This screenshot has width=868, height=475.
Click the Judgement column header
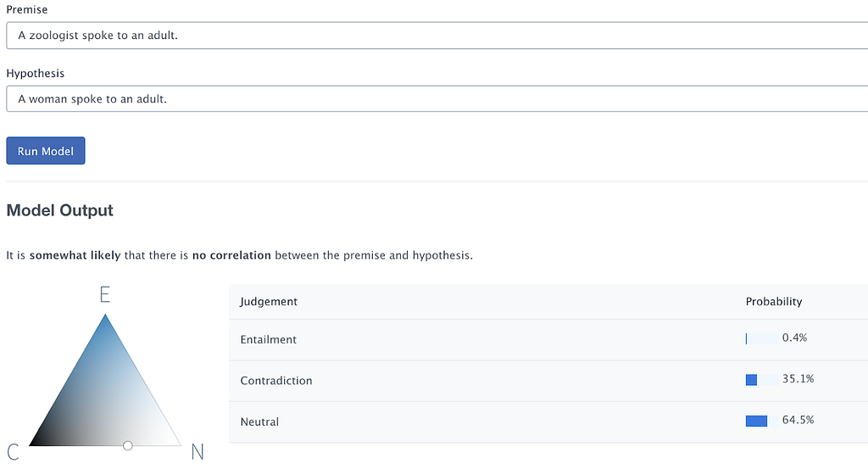coord(269,302)
